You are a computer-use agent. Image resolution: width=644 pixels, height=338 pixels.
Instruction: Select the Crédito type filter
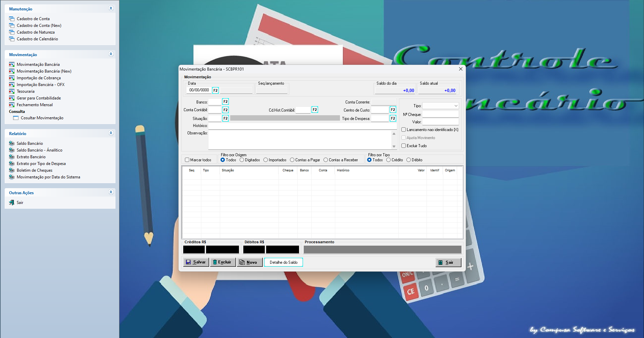(x=388, y=160)
